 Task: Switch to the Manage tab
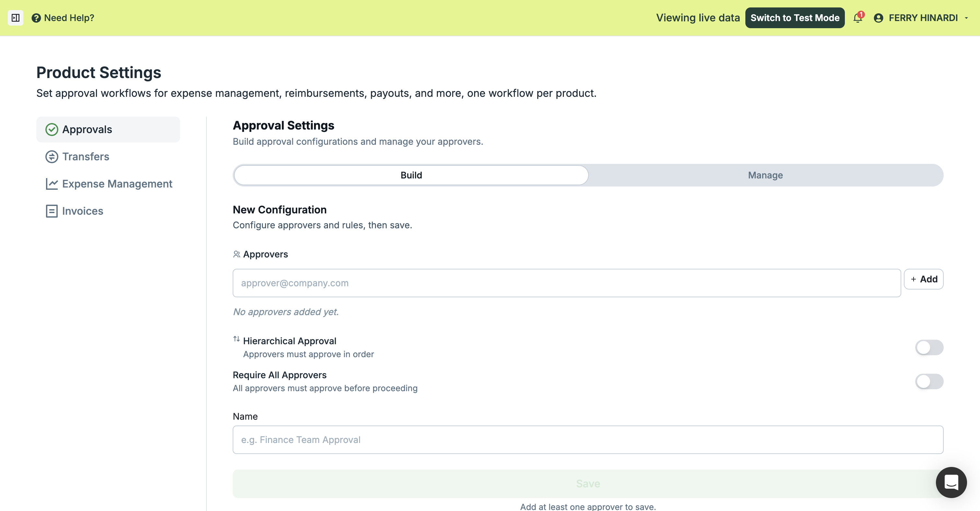tap(765, 175)
